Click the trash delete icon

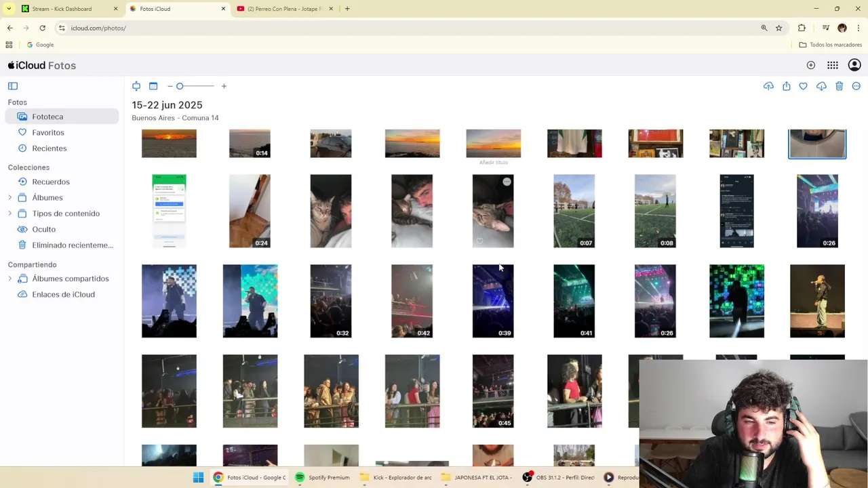tap(839, 86)
